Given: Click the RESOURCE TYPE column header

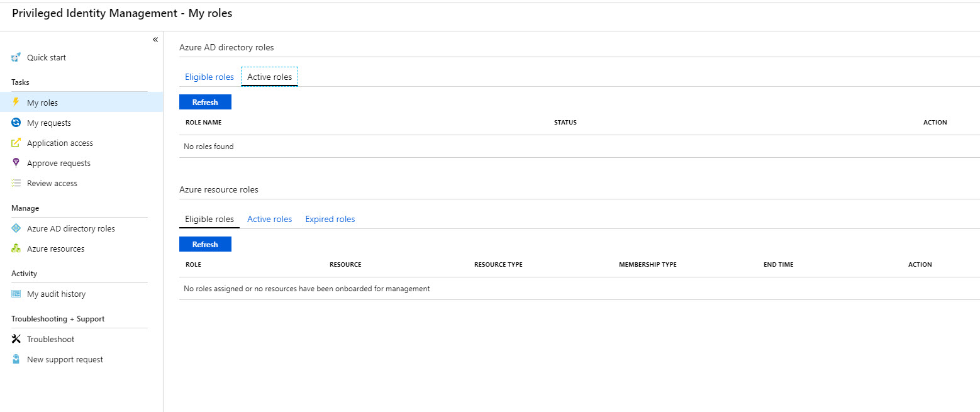Looking at the screenshot, I should pyautogui.click(x=498, y=264).
